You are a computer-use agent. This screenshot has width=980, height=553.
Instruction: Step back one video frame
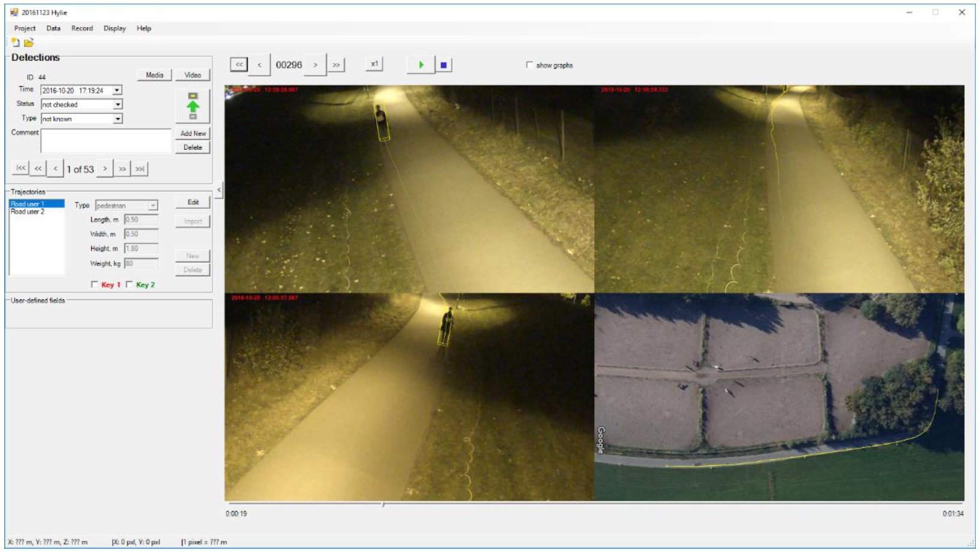click(x=259, y=65)
